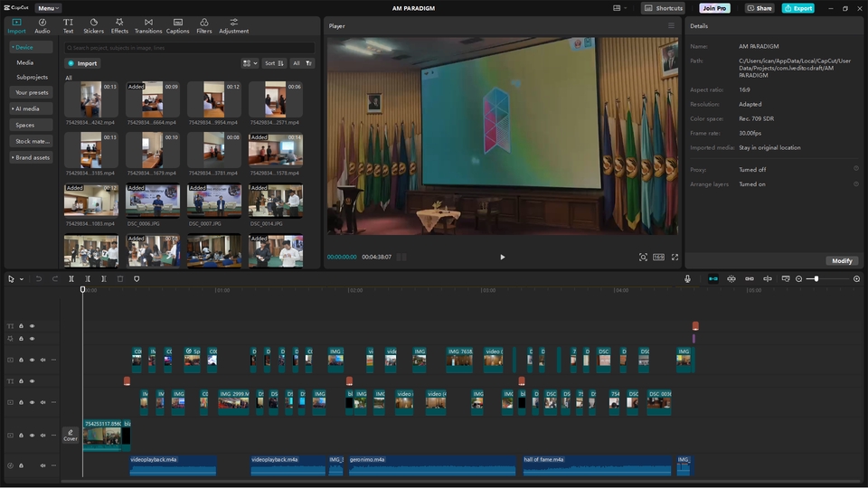Click the Modify button in Details
Image resolution: width=868 pixels, height=488 pixels.
[842, 260]
